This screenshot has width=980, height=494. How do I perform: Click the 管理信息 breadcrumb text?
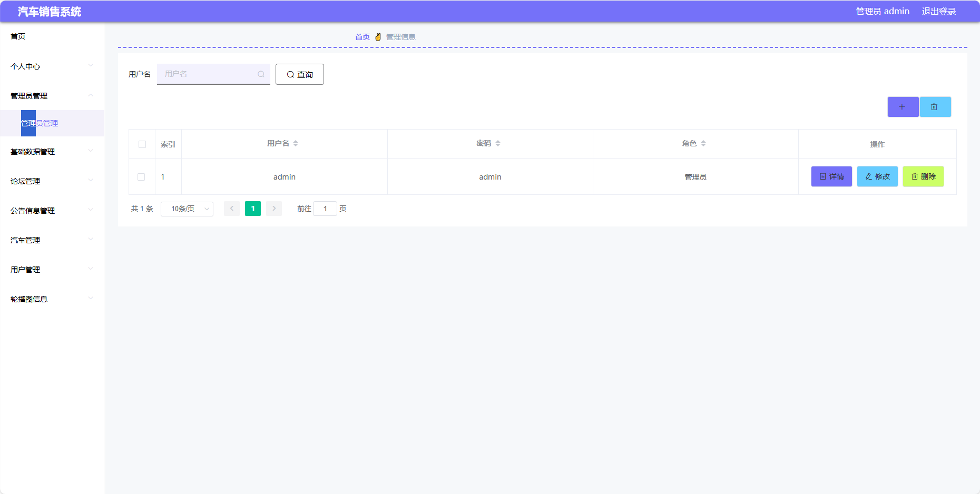(401, 37)
